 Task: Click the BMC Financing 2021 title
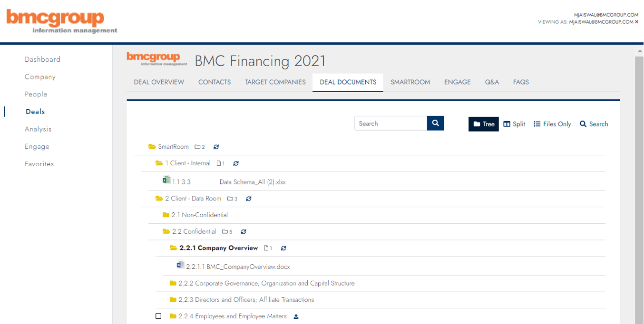260,61
